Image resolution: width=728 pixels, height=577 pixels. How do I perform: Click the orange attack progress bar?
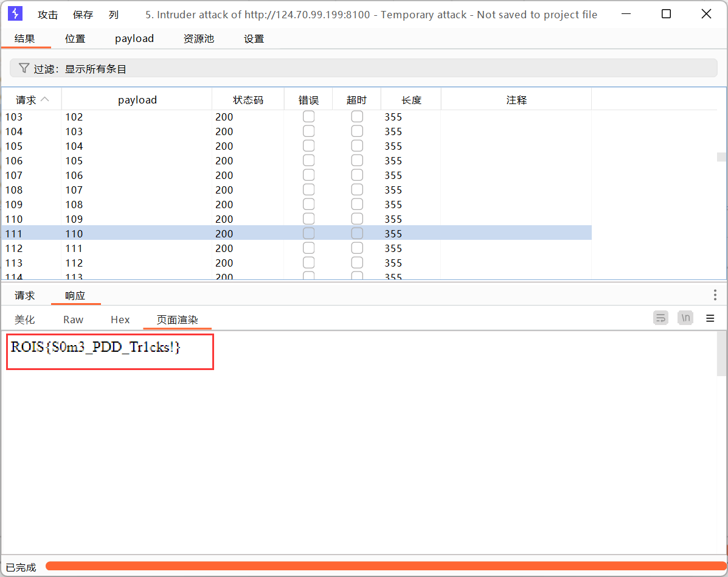point(383,566)
